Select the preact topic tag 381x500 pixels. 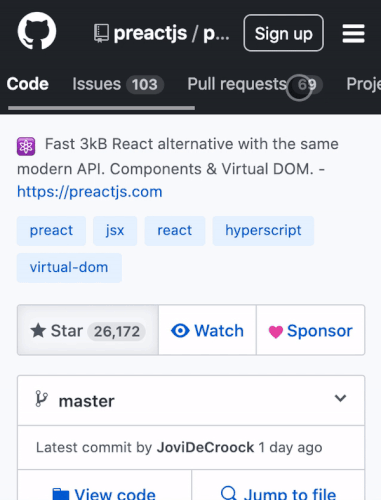pyautogui.click(x=51, y=231)
